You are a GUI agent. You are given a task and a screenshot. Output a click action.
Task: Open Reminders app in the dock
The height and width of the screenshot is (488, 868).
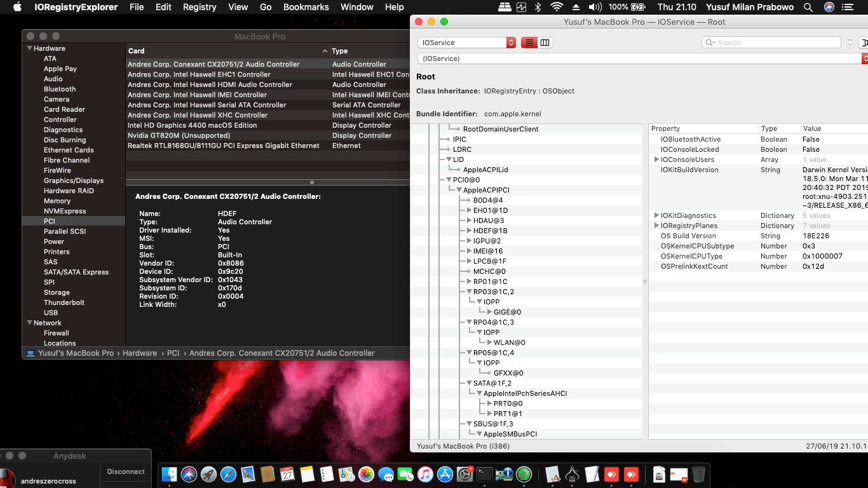327,474
